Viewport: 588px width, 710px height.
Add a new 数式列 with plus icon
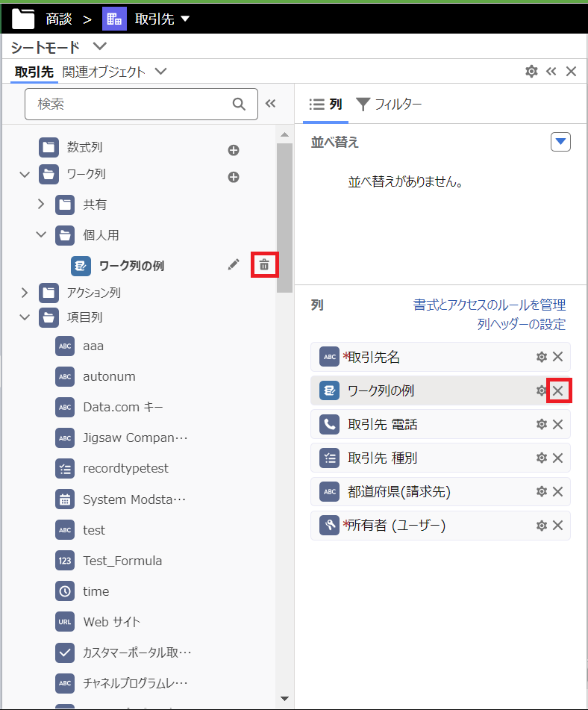click(234, 150)
